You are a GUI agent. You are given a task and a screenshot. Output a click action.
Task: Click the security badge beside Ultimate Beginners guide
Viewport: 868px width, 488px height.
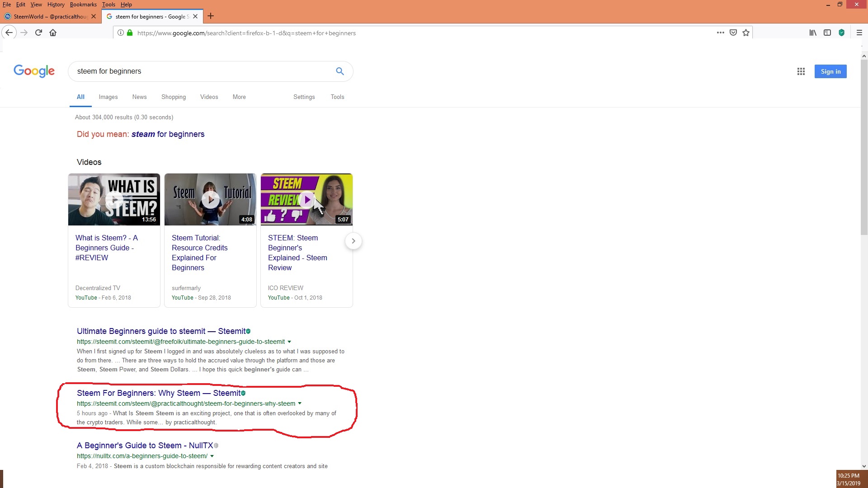pyautogui.click(x=248, y=331)
